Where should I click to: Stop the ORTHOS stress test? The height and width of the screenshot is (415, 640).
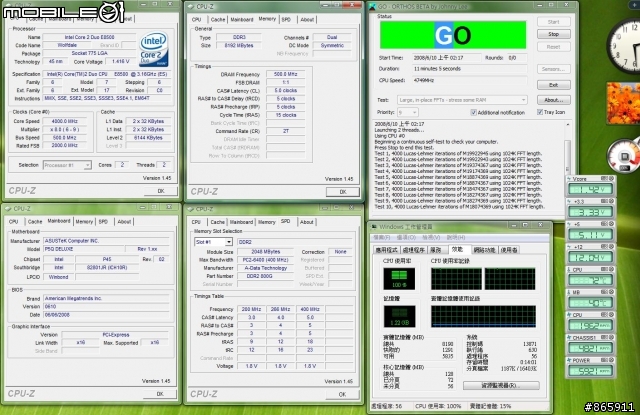pyautogui.click(x=553, y=34)
